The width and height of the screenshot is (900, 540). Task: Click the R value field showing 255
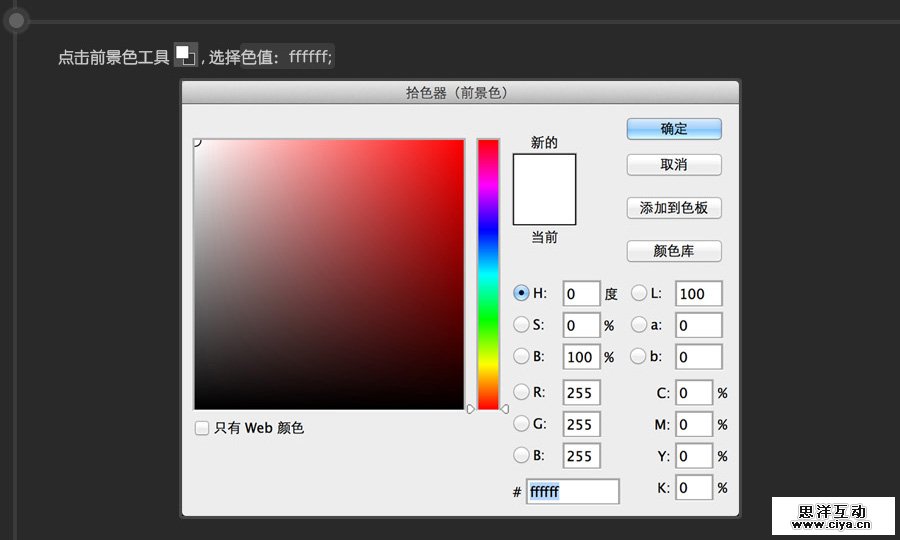(581, 393)
